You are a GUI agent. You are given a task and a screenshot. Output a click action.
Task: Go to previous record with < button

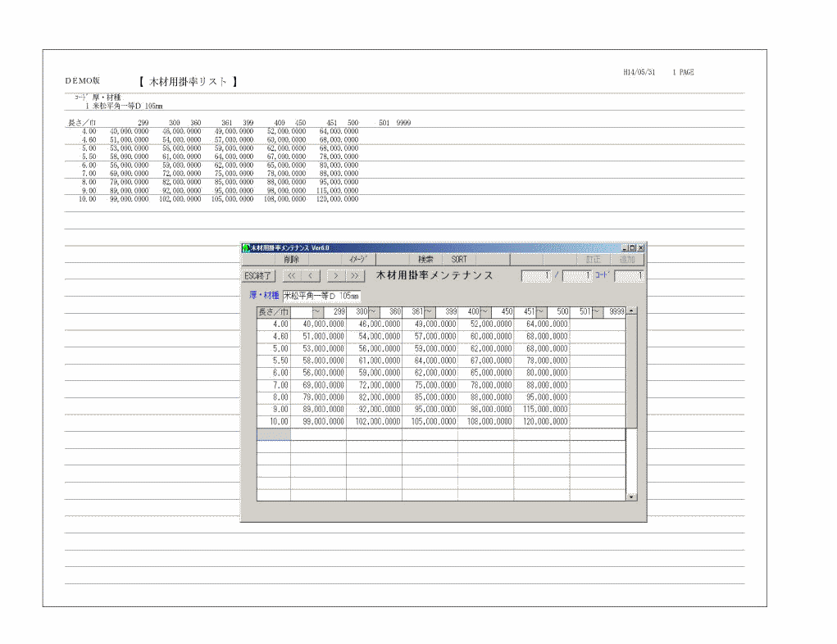(311, 276)
